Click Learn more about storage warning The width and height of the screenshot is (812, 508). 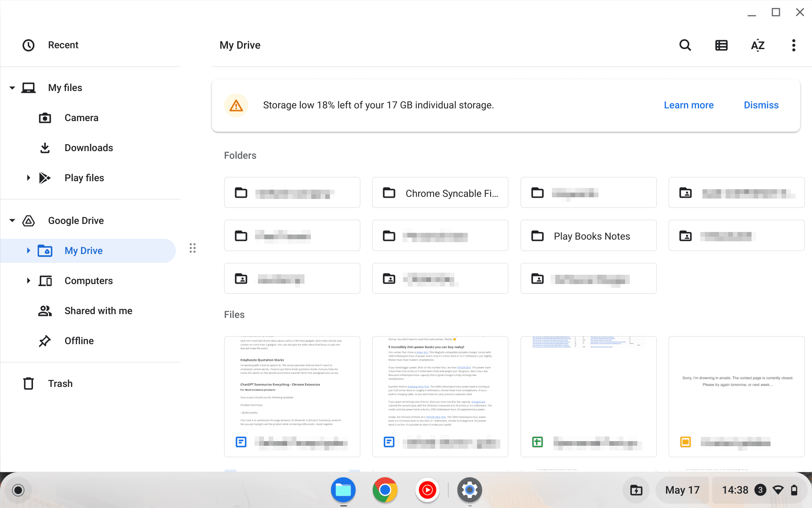[688, 105]
